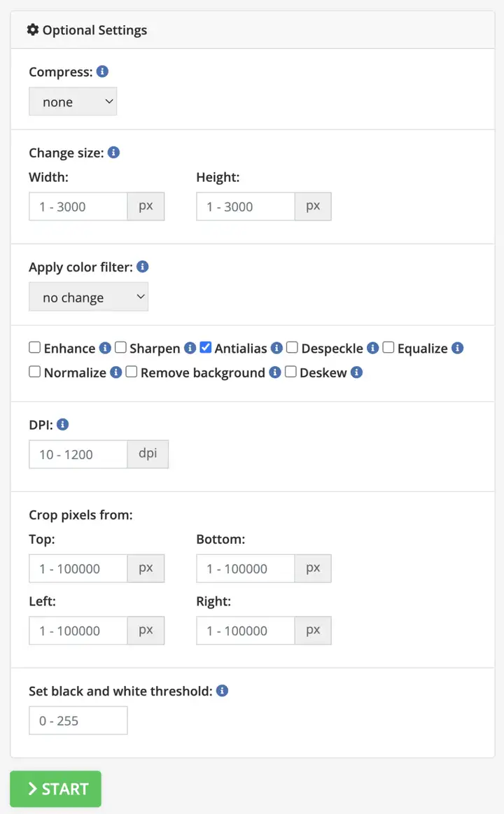Uncheck the Antialias checkbox
Viewport: 504px width, 814px height.
click(x=206, y=347)
